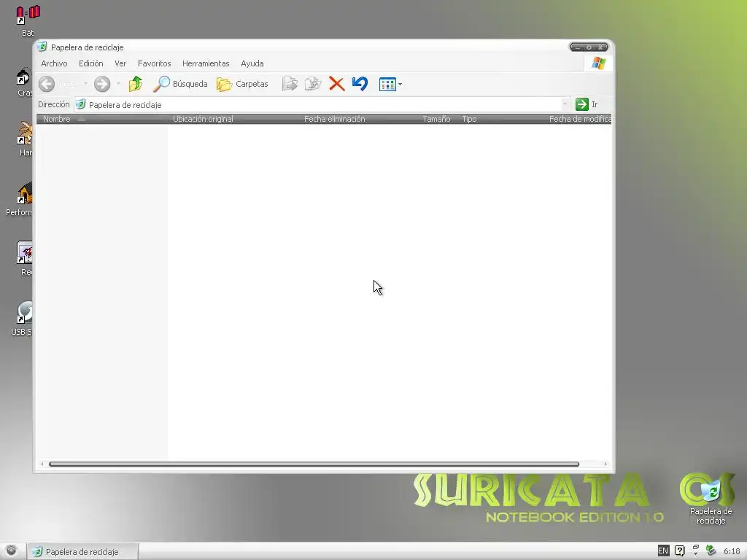Viewport: 747px width, 560px height.
Task: Expand the forward history dropdown arrow
Action: [118, 84]
